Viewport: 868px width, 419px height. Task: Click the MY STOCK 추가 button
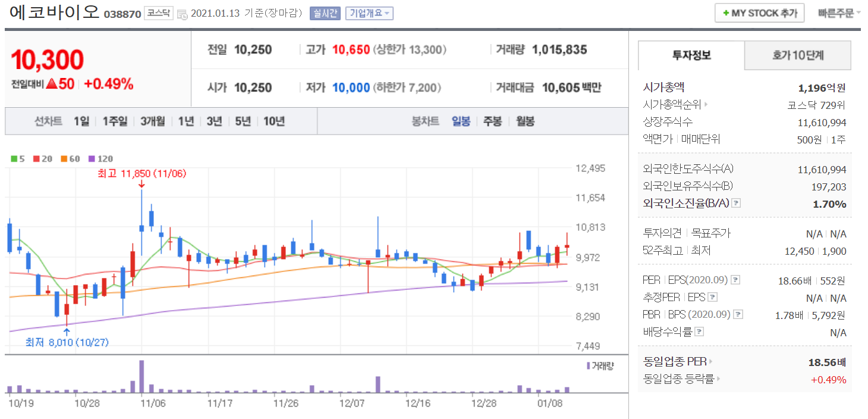pos(759,12)
